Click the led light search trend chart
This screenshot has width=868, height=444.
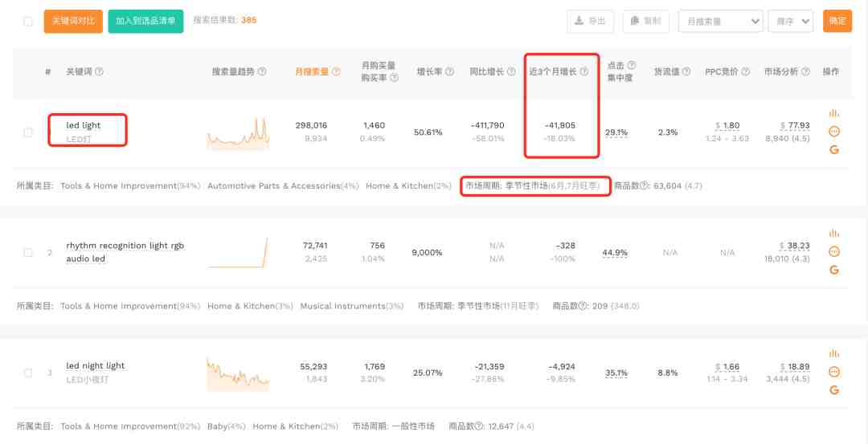[x=238, y=132]
